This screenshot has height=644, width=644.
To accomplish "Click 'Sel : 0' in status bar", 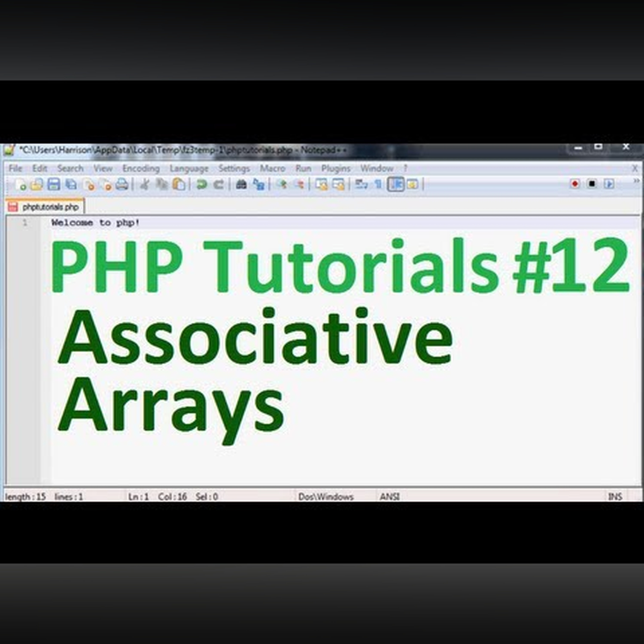I will click(207, 497).
